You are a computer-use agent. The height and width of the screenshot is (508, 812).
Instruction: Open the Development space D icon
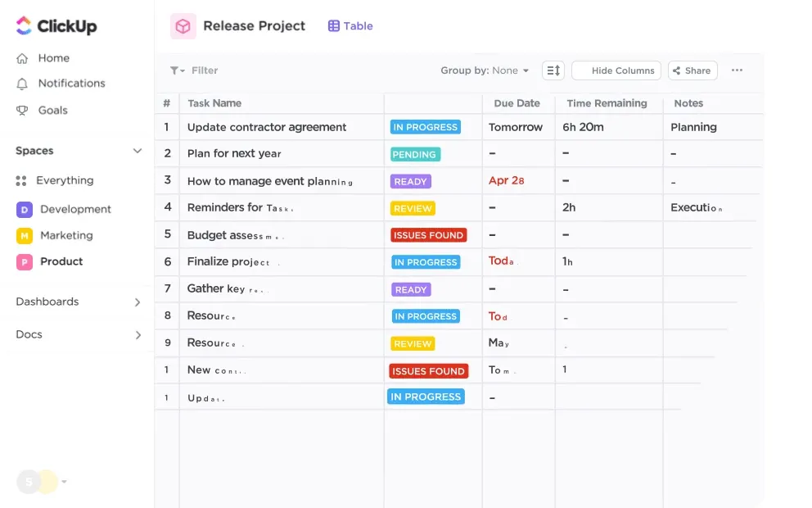25,210
